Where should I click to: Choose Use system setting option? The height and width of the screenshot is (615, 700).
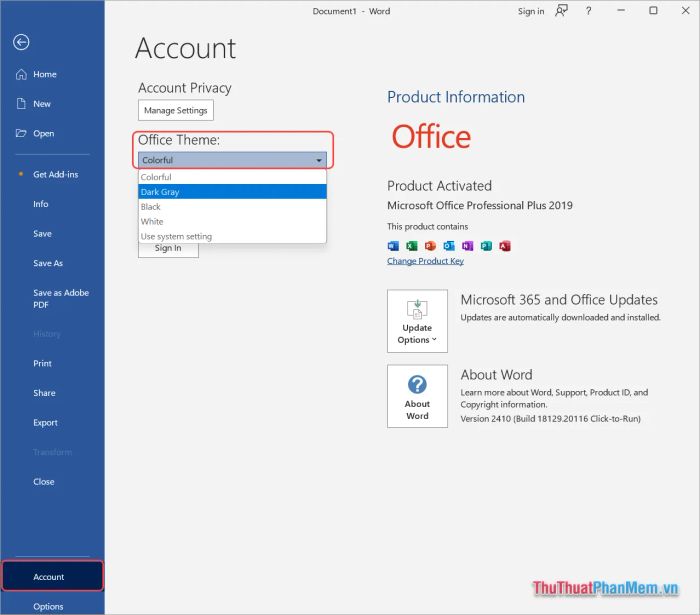(232, 236)
